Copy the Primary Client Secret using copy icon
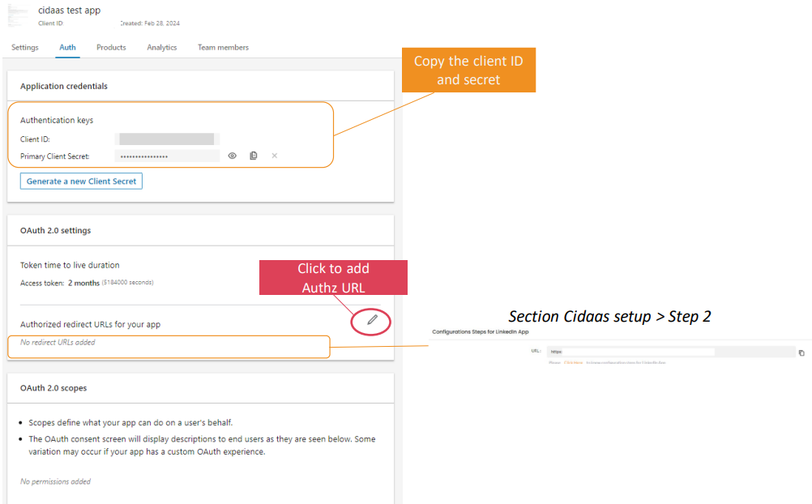This screenshot has width=812, height=504. pos(253,156)
